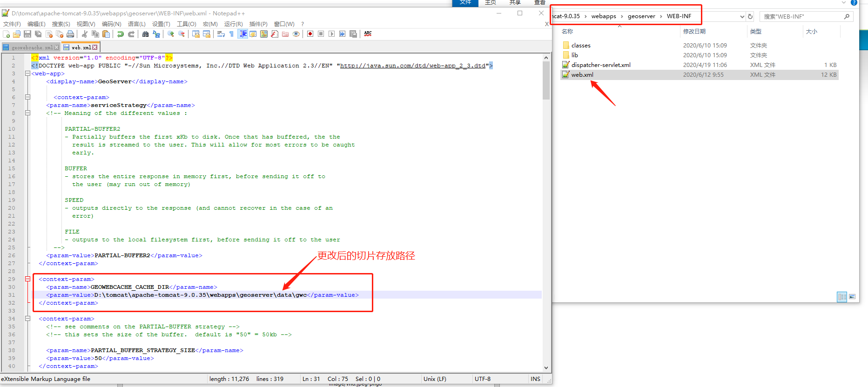
Task: Close the web.xml tab
Action: pos(95,47)
